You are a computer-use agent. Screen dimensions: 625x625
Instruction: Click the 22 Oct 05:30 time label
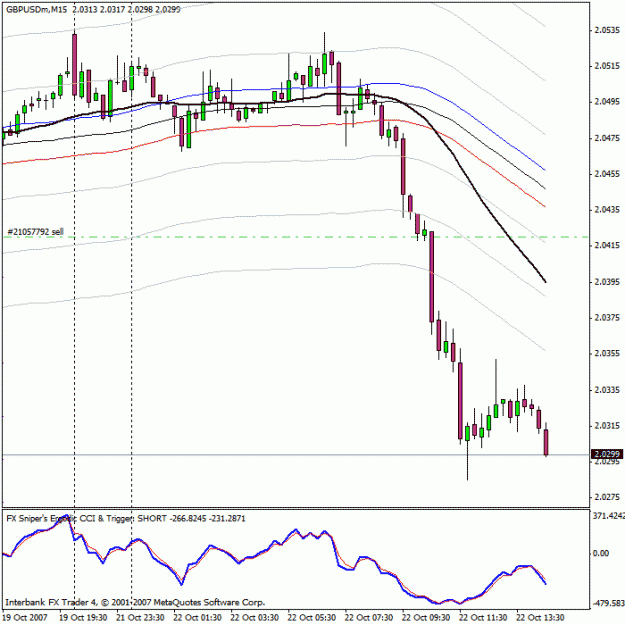tap(312, 617)
